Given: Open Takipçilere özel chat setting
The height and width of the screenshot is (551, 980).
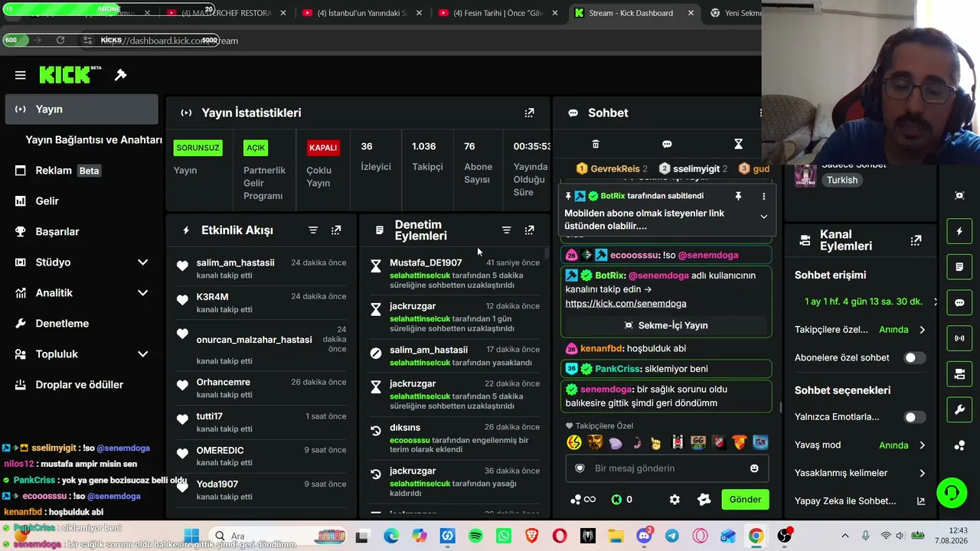Looking at the screenshot, I should pos(860,330).
